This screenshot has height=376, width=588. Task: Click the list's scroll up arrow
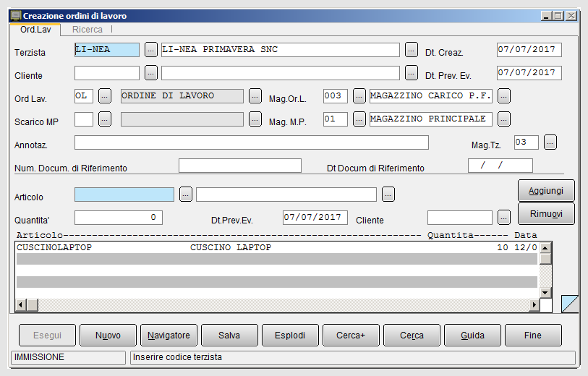click(545, 248)
